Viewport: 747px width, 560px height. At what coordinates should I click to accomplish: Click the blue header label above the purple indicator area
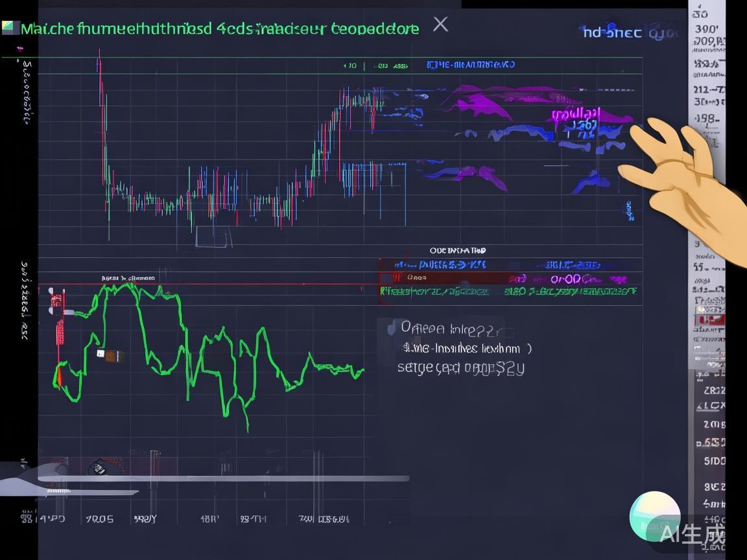tap(471, 65)
